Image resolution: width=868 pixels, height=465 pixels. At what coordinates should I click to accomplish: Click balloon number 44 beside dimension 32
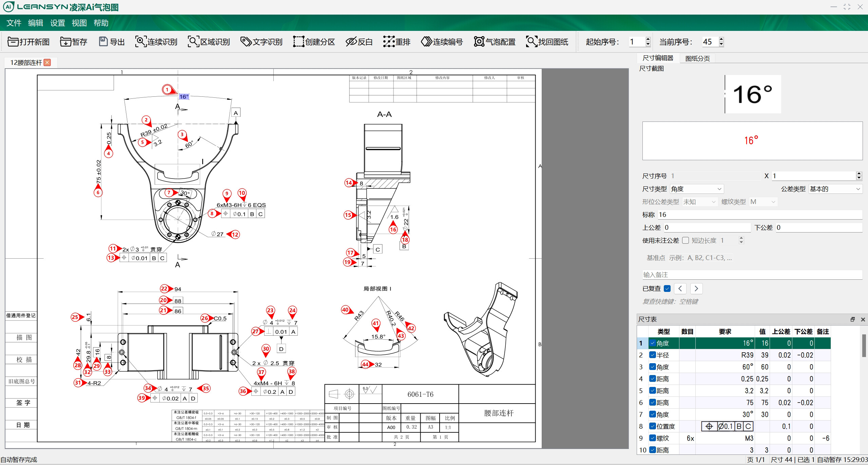click(365, 364)
